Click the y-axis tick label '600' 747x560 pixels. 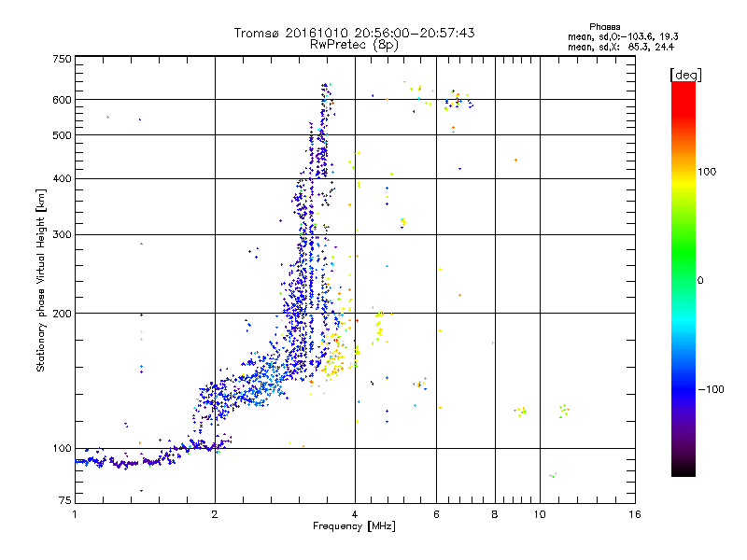pos(62,100)
